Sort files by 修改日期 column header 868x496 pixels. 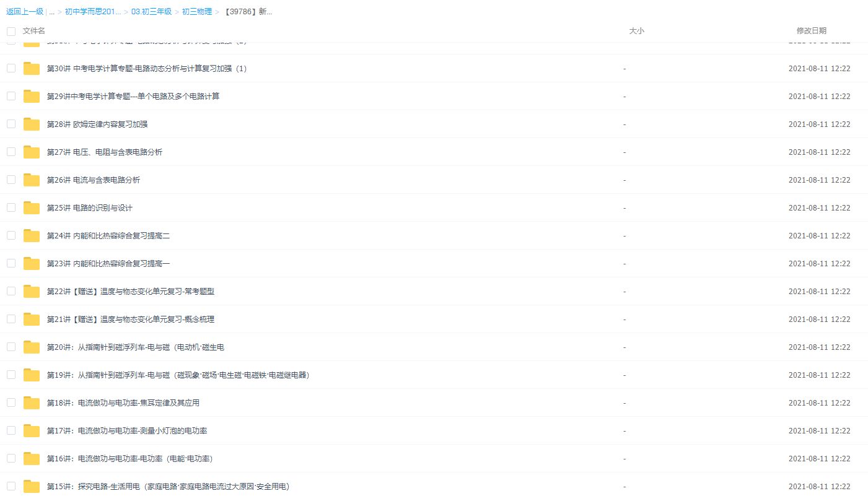[x=811, y=31]
